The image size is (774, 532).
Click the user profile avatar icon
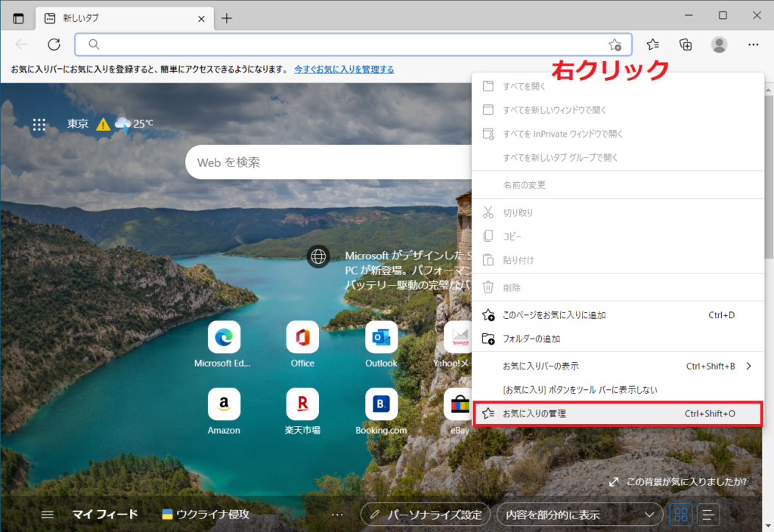point(719,45)
